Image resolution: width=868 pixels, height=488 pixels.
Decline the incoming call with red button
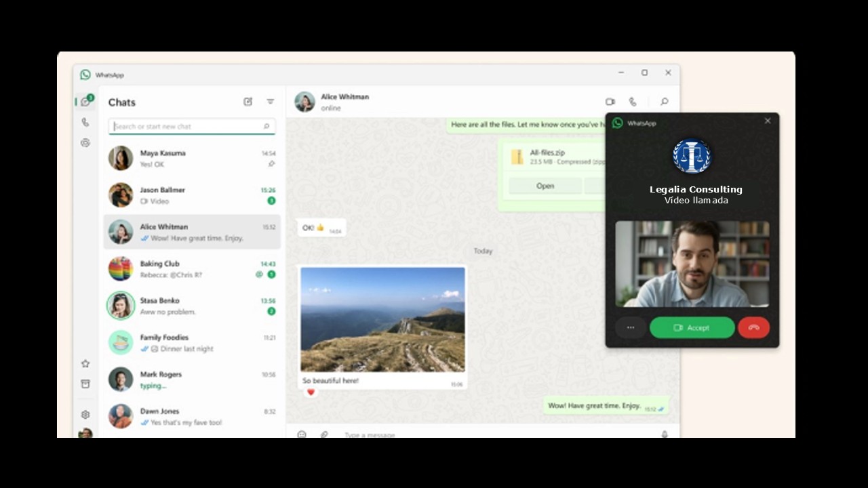pyautogui.click(x=753, y=328)
